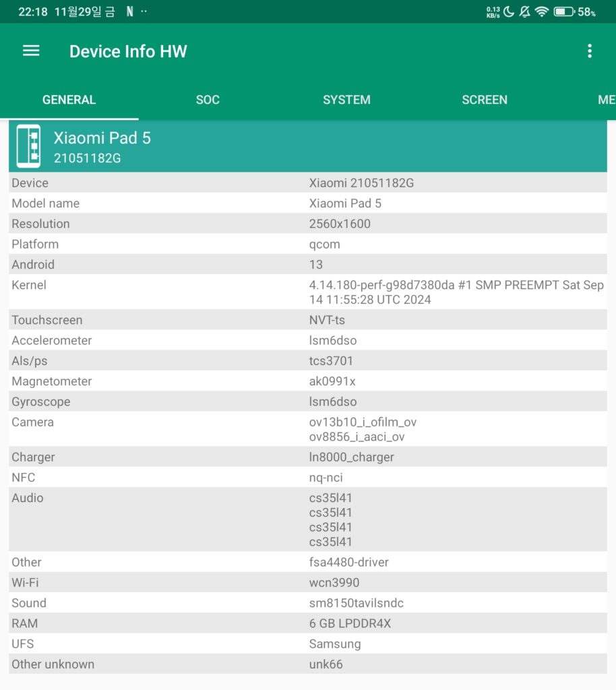Select the Other unknown row label
This screenshot has width=616, height=690.
tap(53, 664)
